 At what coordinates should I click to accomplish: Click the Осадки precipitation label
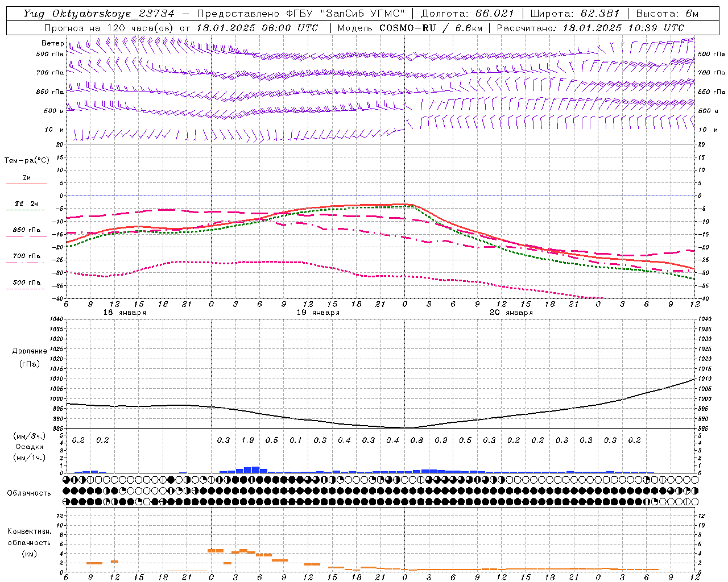click(30, 447)
